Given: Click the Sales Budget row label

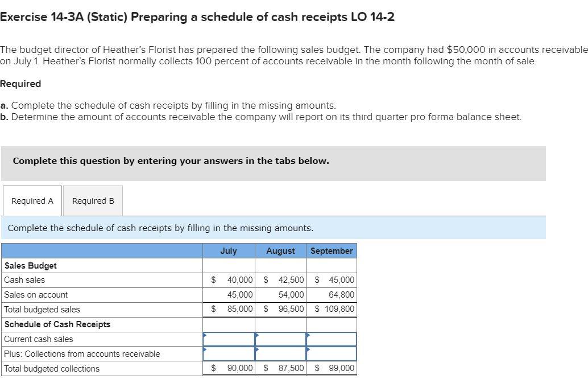Looking at the screenshot, I should (30, 266).
